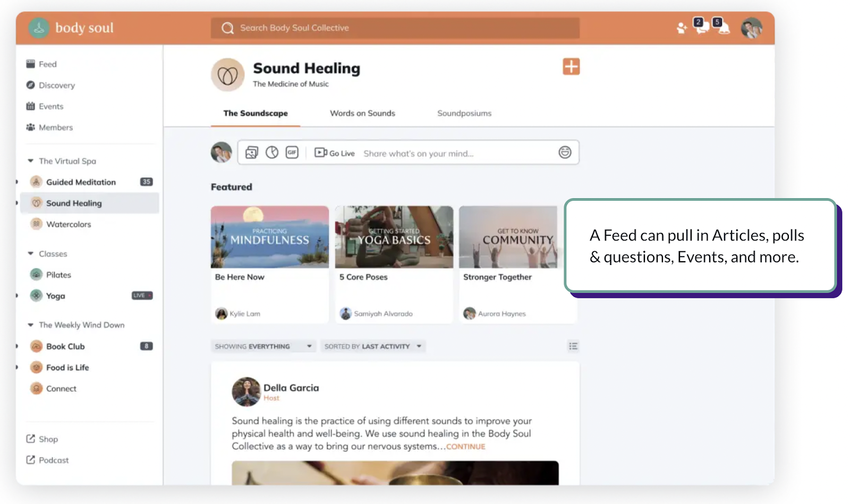Insert a GIF using the GIF icon
The width and height of the screenshot is (850, 504).
point(292,153)
